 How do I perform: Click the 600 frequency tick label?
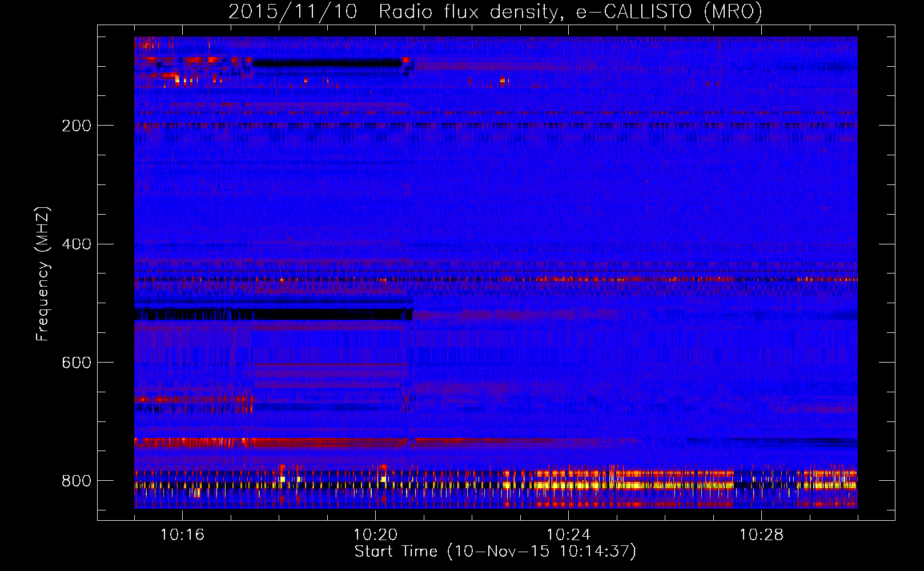(x=77, y=363)
